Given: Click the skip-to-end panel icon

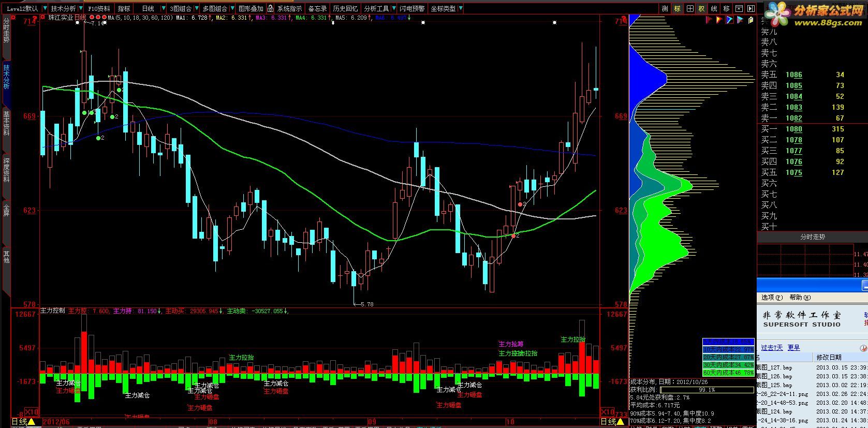Looking at the screenshot, I should coord(751,9).
